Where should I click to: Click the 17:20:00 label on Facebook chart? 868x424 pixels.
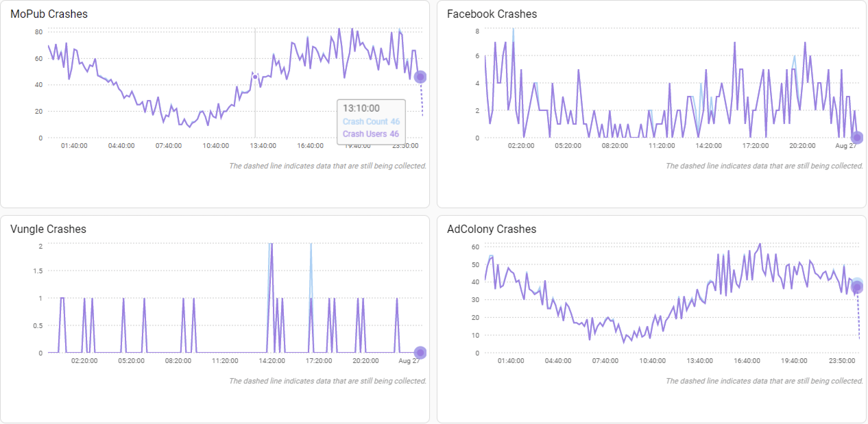(x=756, y=146)
